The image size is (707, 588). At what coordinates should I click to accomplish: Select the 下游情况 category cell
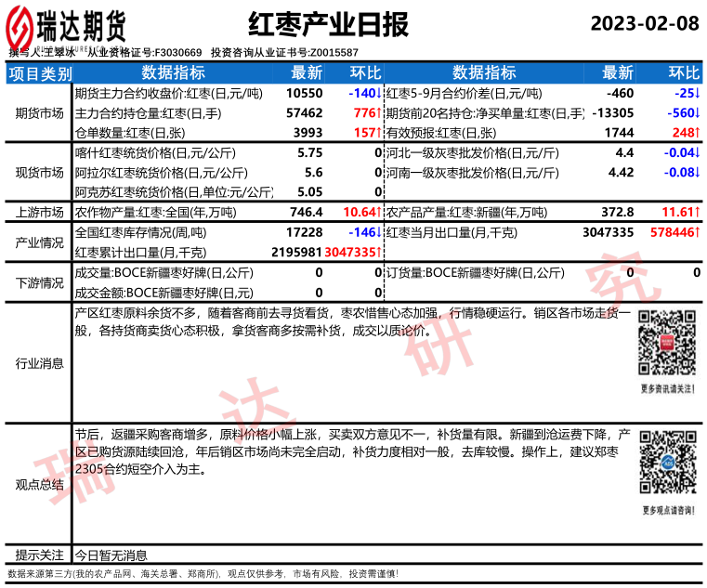(39, 282)
